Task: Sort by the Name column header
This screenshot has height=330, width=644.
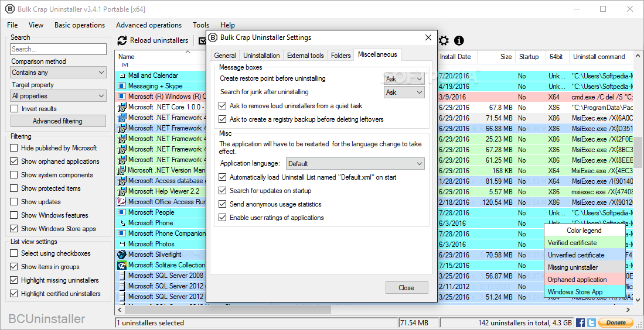Action: pos(127,57)
